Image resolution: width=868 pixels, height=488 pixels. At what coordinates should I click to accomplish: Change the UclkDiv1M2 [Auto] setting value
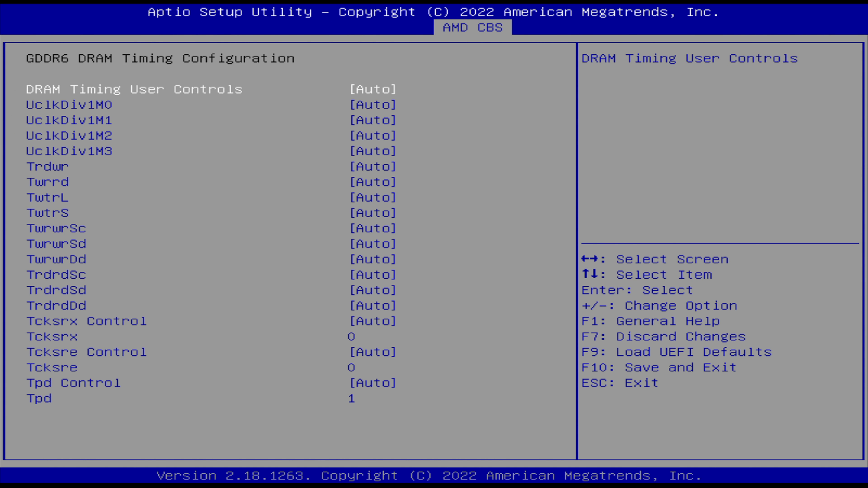click(373, 136)
